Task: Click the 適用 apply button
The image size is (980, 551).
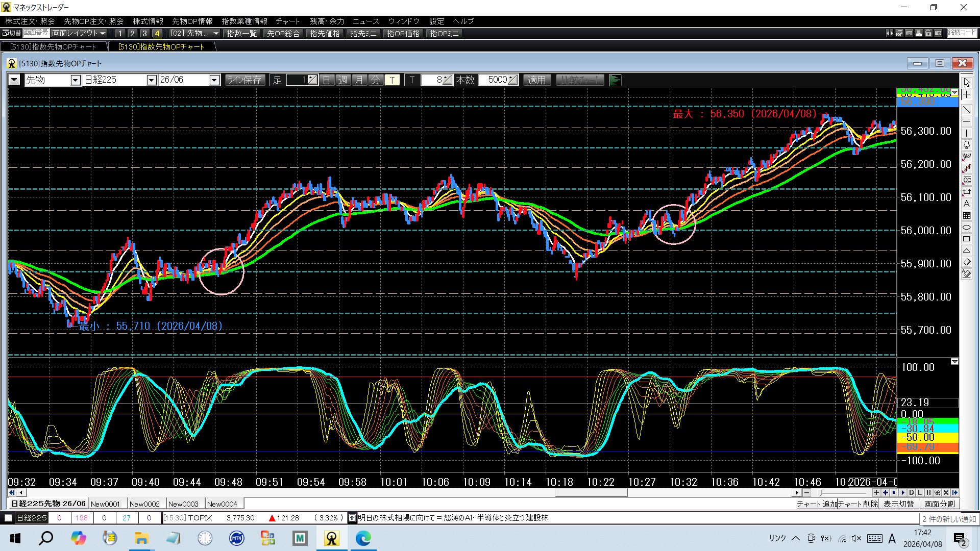Action: (536, 80)
